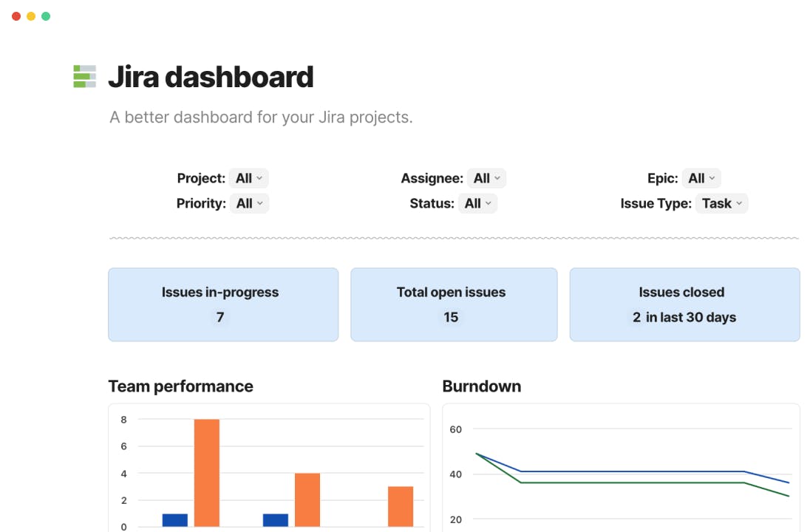Click the red close window dot
This screenshot has width=810, height=532.
[x=16, y=16]
